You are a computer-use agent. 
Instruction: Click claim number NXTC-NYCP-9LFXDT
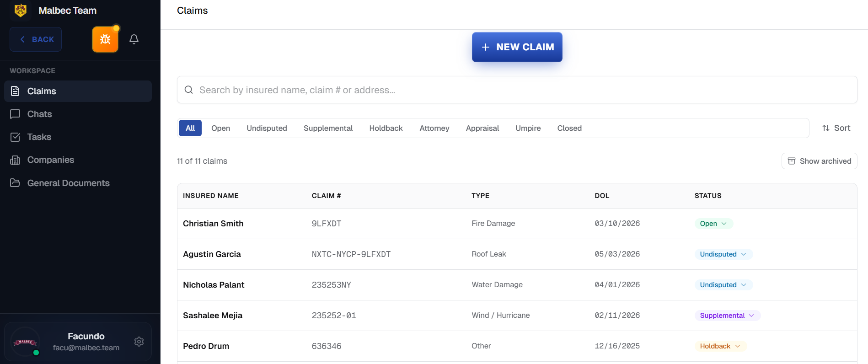pos(351,254)
